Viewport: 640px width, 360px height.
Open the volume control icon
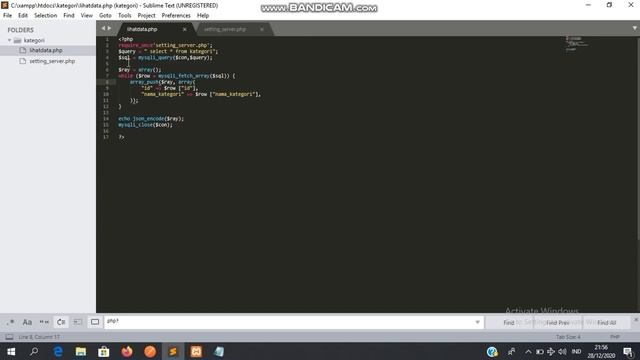[562, 351]
